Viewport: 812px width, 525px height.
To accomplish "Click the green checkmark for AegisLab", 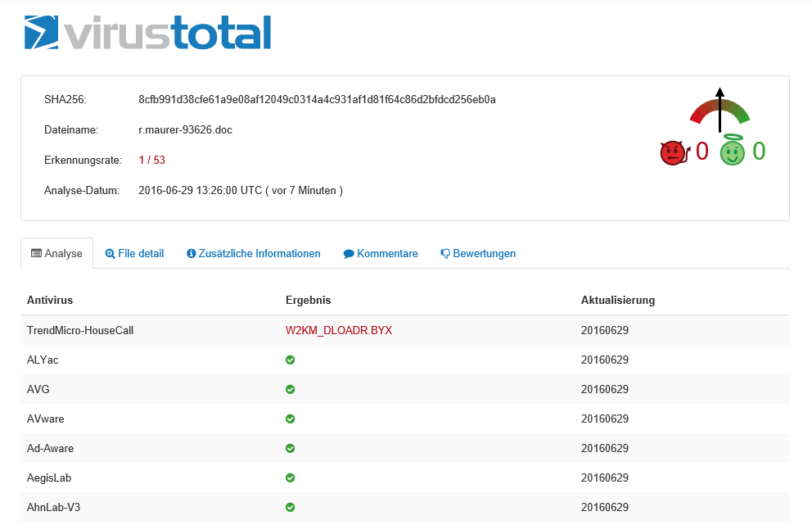I will pos(290,478).
